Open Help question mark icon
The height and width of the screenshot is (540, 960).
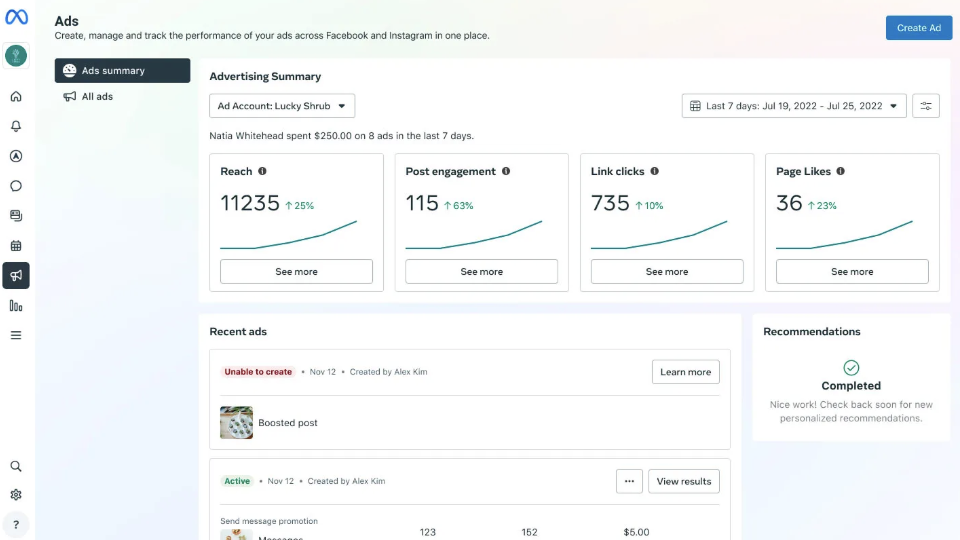(16, 525)
